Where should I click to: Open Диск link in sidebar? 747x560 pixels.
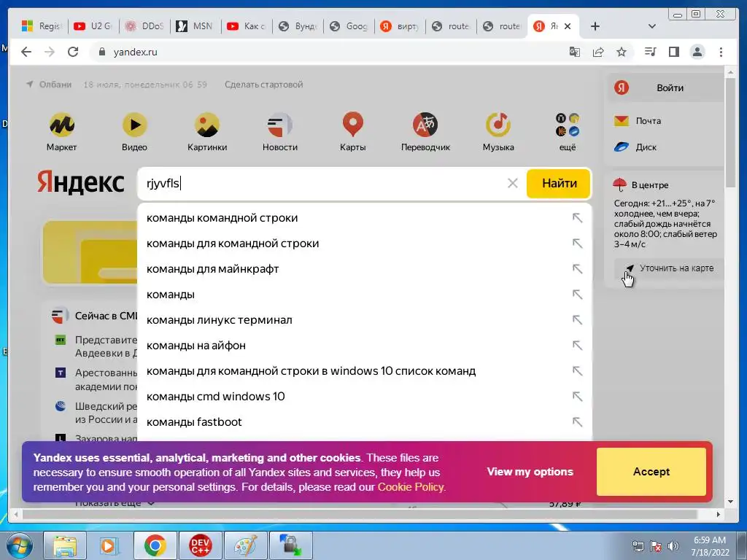[x=646, y=147]
